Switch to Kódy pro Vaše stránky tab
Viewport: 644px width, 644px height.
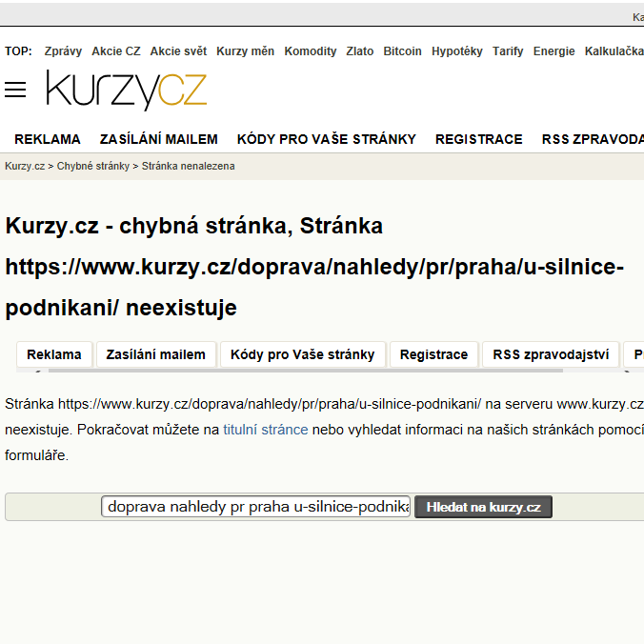303,354
